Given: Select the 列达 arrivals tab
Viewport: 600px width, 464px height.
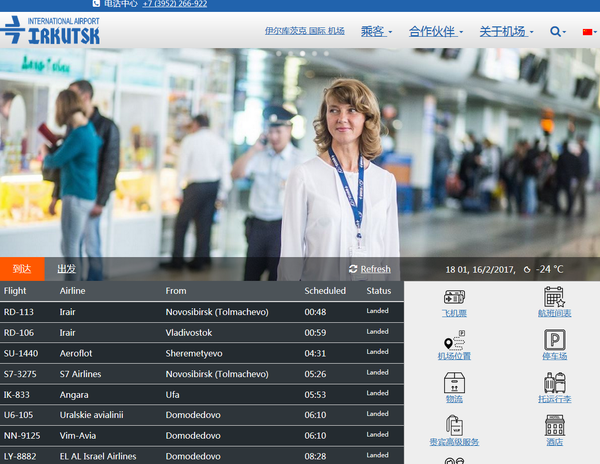Looking at the screenshot, I should coord(22,269).
